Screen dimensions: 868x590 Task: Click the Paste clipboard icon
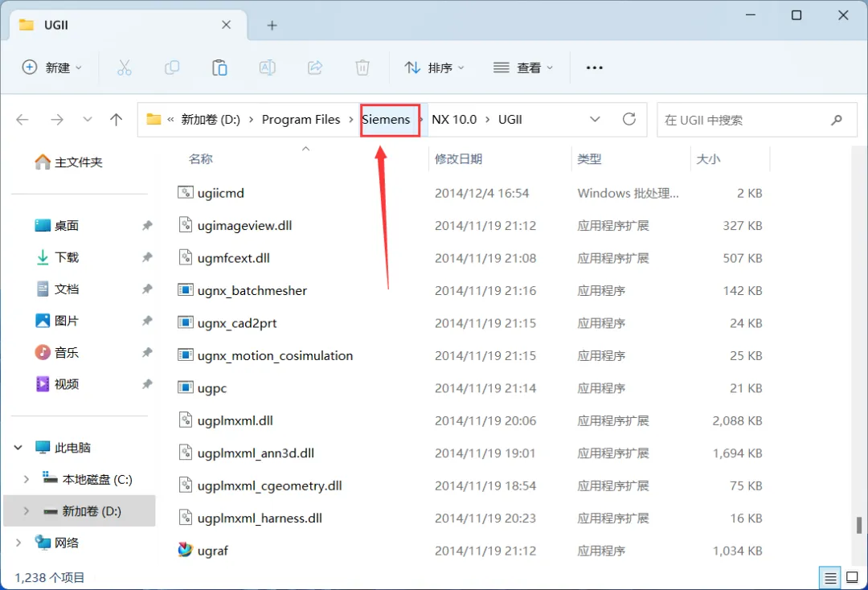(219, 68)
